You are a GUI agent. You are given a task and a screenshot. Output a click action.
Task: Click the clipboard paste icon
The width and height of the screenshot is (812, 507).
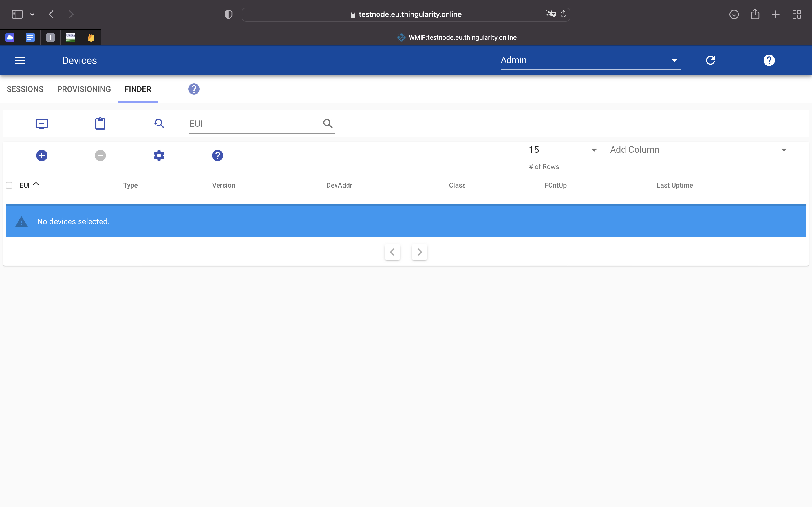tap(100, 124)
